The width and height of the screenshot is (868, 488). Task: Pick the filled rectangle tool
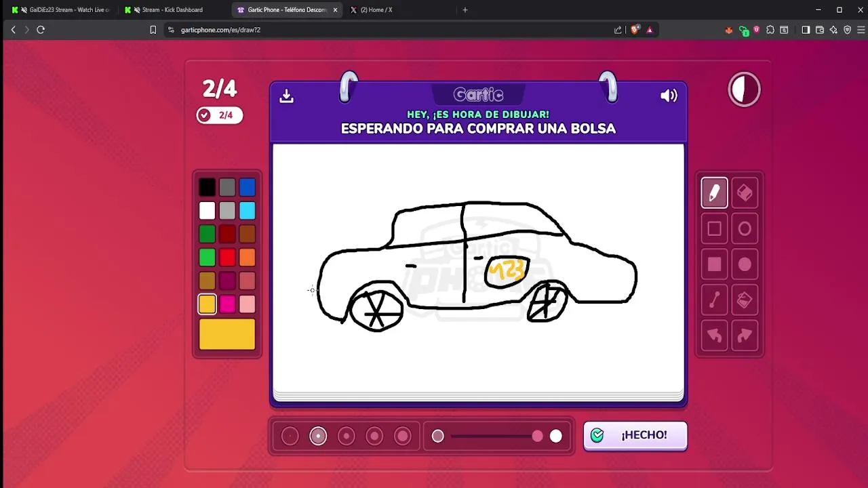[714, 264]
